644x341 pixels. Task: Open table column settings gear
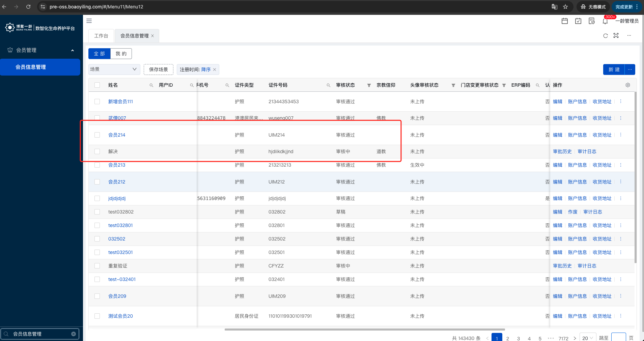tap(628, 85)
